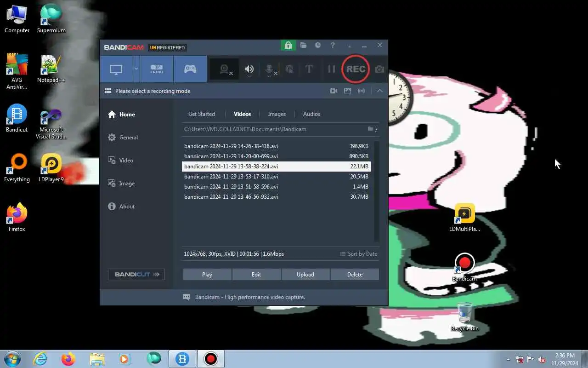
Task: Open the scheduled recording clock icon
Action: pos(318,46)
